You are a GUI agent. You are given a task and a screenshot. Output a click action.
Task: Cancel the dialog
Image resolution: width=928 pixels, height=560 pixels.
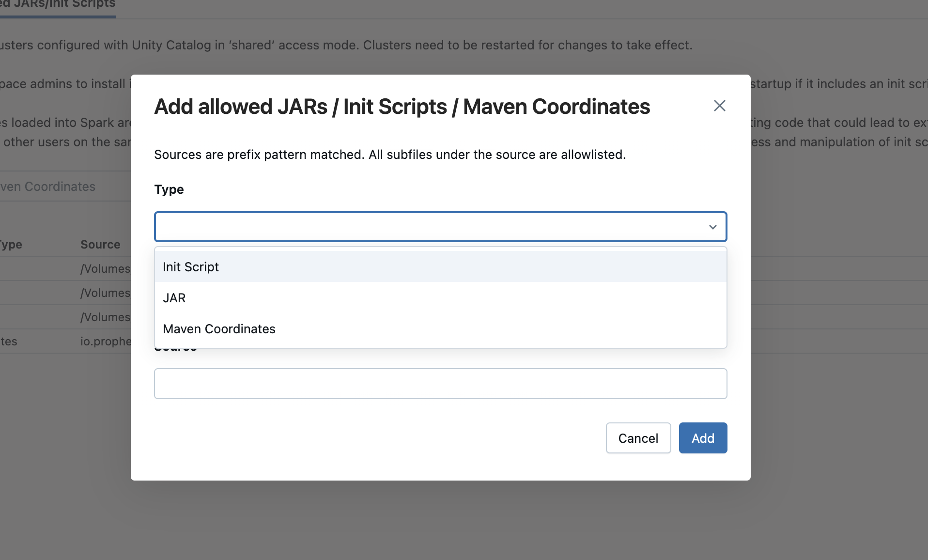point(638,438)
